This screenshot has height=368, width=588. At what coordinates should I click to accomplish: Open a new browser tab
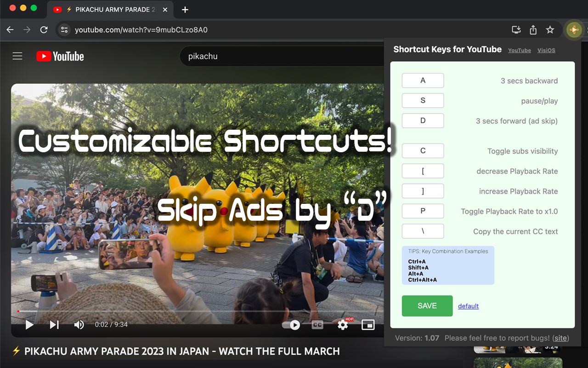[185, 10]
